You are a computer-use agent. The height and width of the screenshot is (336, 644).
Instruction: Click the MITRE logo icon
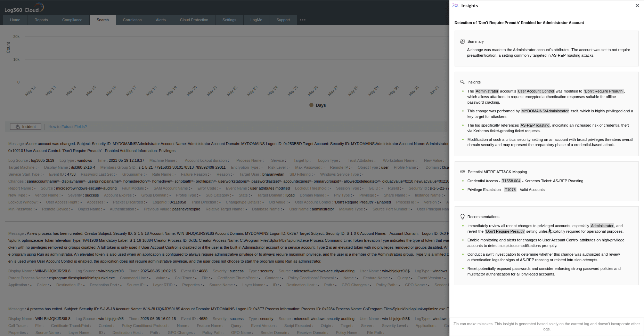tap(463, 172)
